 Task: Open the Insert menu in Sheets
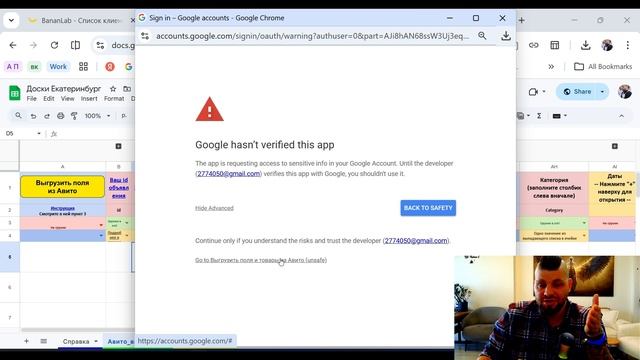point(89,99)
